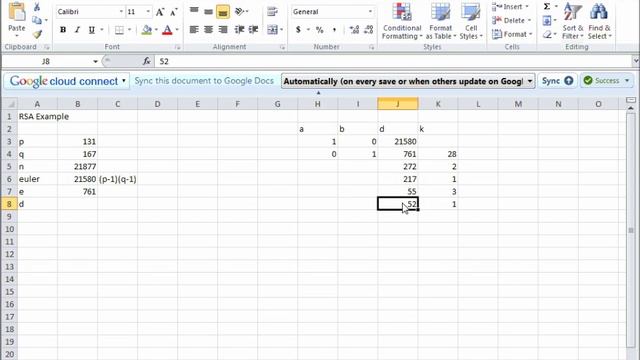640x360 pixels.
Task: Apply Percent Style format
Action: [320, 29]
